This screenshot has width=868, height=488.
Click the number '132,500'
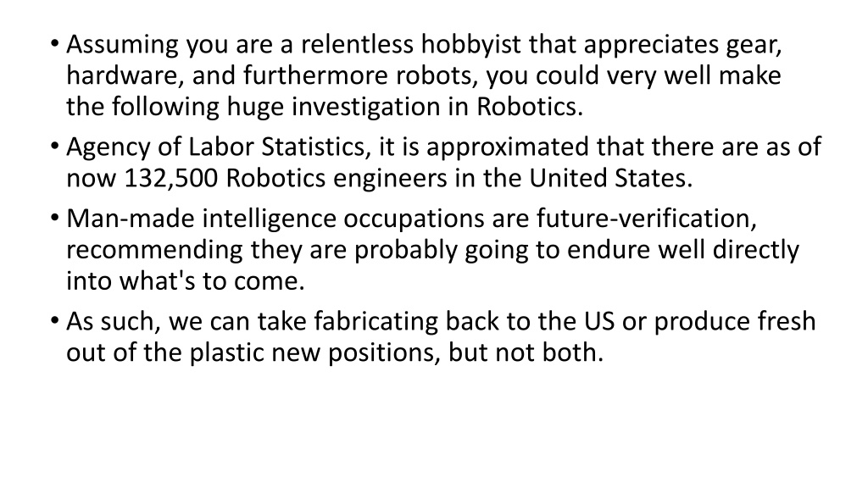pyautogui.click(x=171, y=179)
